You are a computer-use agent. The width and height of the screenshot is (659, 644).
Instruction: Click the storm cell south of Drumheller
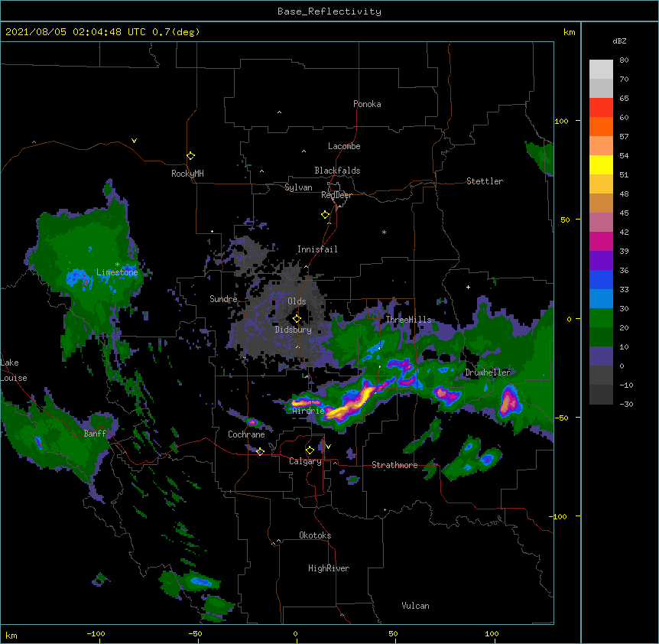point(509,401)
